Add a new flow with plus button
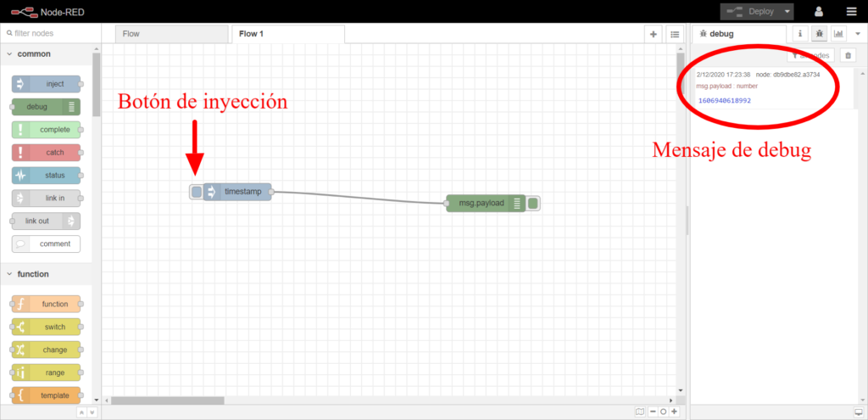868x420 pixels. tap(654, 34)
